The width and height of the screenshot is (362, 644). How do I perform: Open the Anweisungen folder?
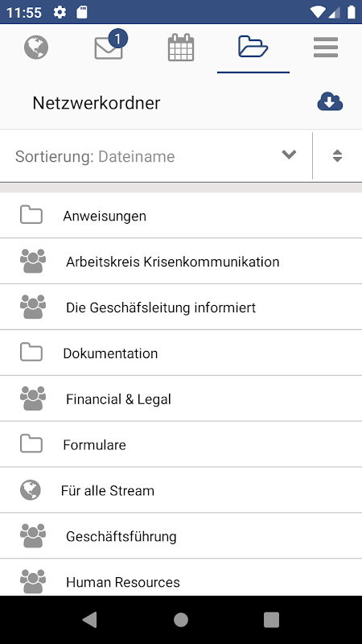point(181,216)
